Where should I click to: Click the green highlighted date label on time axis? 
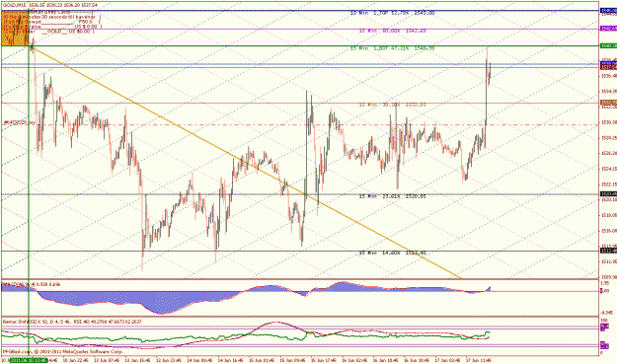tap(29, 360)
